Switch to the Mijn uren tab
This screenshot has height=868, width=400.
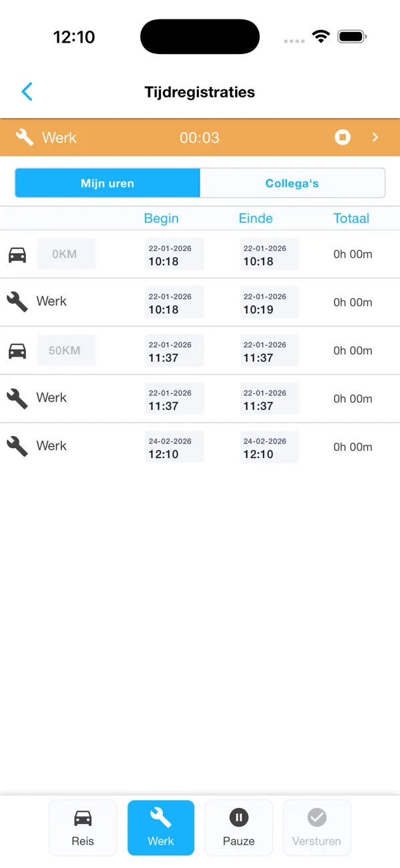click(107, 183)
